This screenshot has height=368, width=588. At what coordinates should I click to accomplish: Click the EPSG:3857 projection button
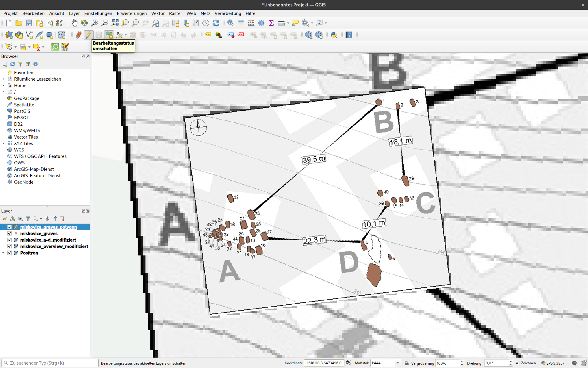(553, 363)
